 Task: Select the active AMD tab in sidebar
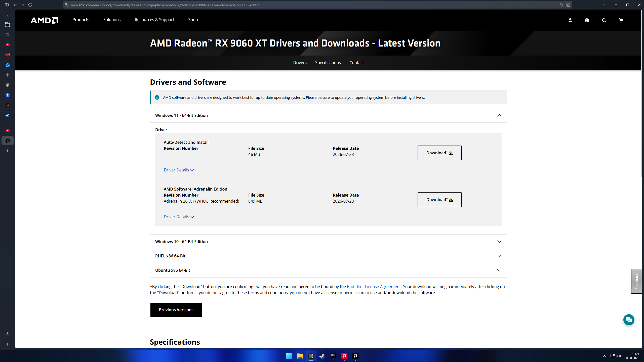tap(8, 141)
